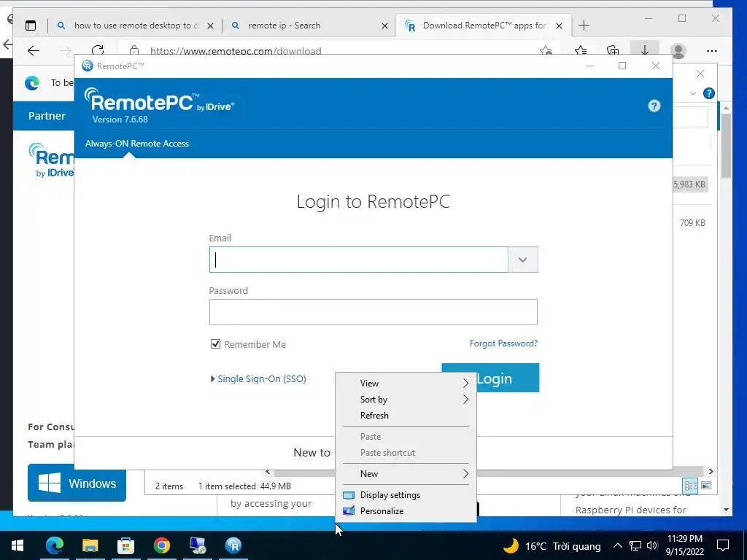Open File Explorer from the taskbar
This screenshot has width=747, height=560.
[x=90, y=545]
